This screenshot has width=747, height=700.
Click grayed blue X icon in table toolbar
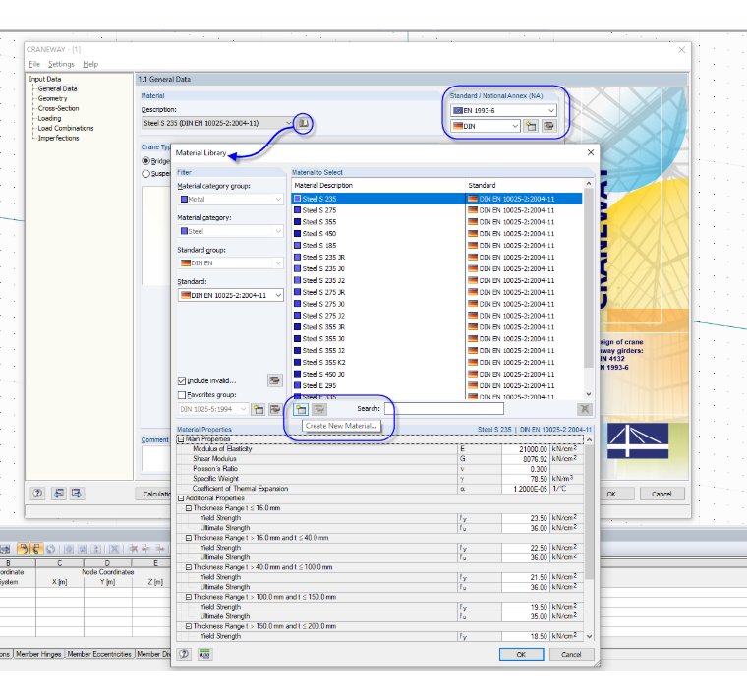pyautogui.click(x=114, y=549)
